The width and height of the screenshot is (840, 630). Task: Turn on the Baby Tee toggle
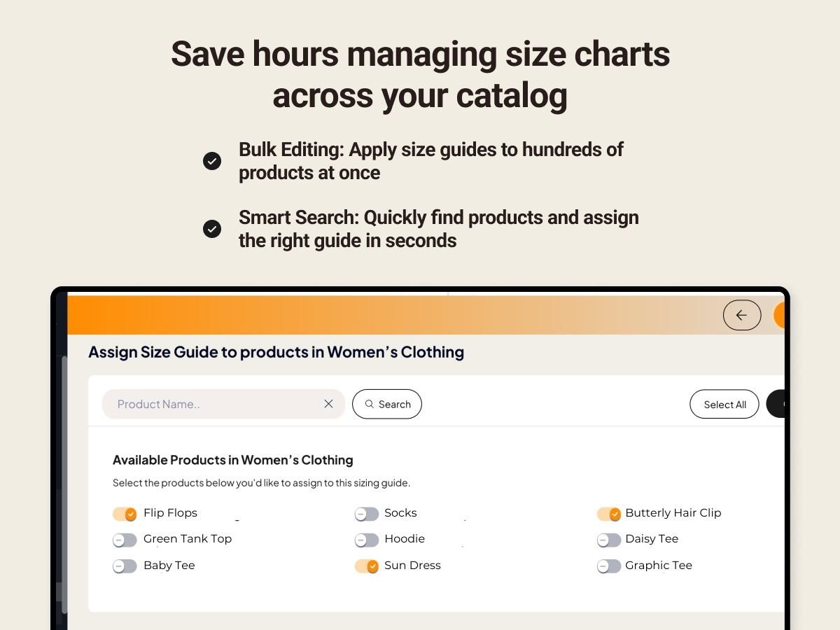(x=125, y=566)
